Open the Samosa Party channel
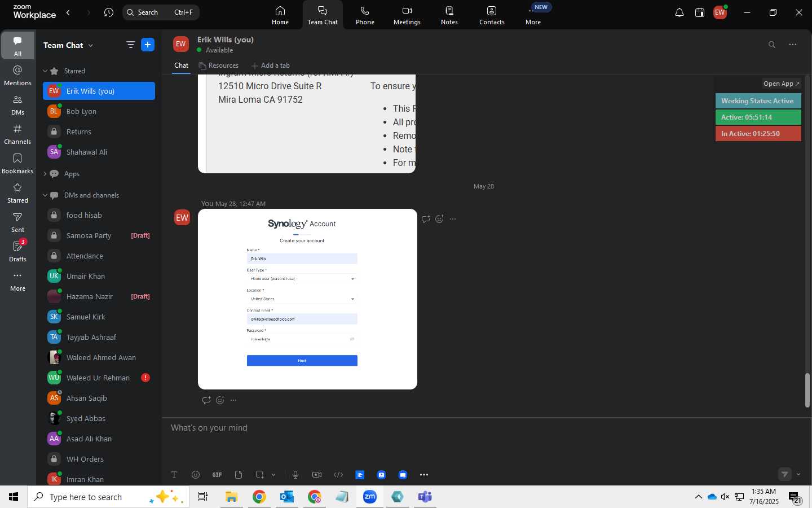 coord(99,235)
